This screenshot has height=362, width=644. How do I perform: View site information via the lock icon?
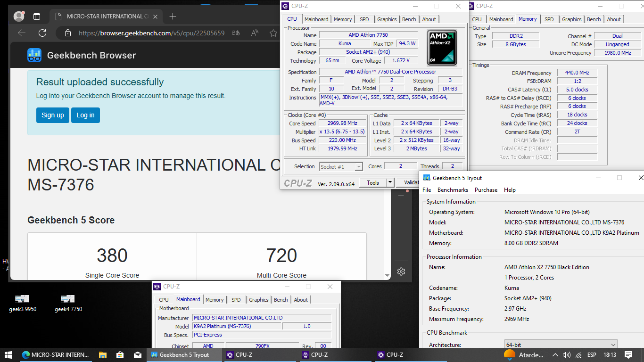tap(68, 33)
